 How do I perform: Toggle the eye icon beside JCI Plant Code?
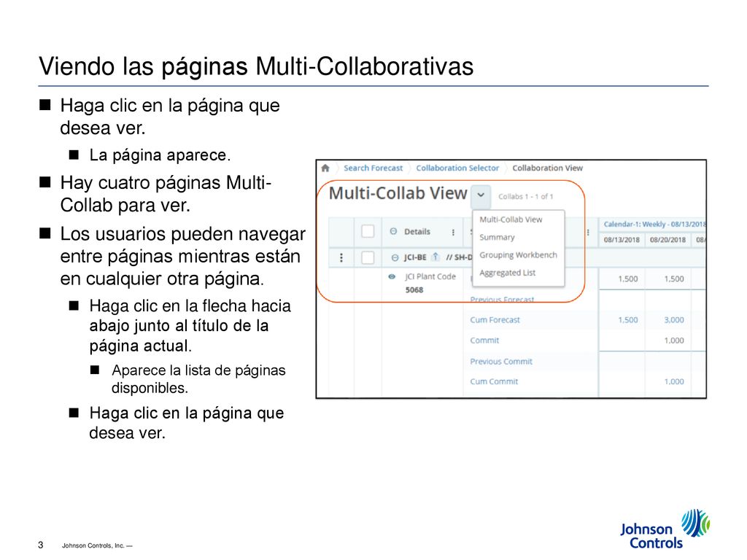pos(392,276)
